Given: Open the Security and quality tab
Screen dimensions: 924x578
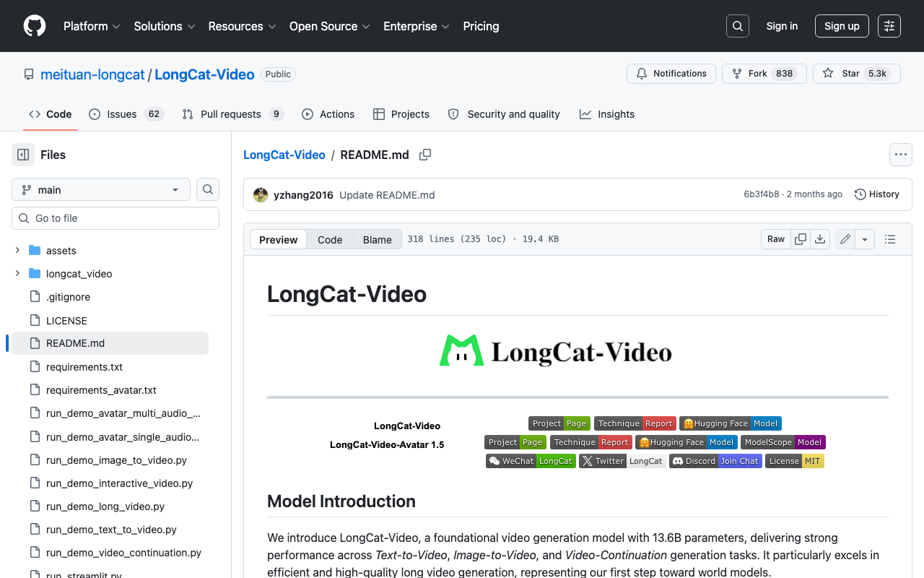Looking at the screenshot, I should click(x=504, y=114).
